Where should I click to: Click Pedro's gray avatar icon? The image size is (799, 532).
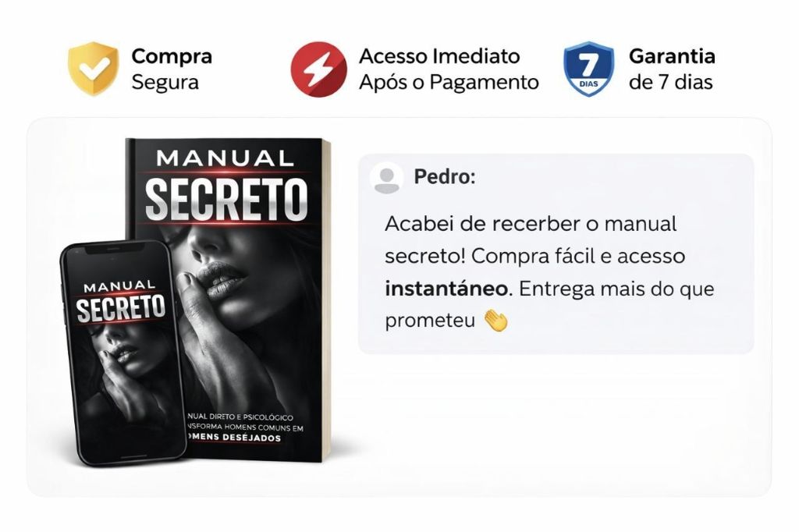387,179
